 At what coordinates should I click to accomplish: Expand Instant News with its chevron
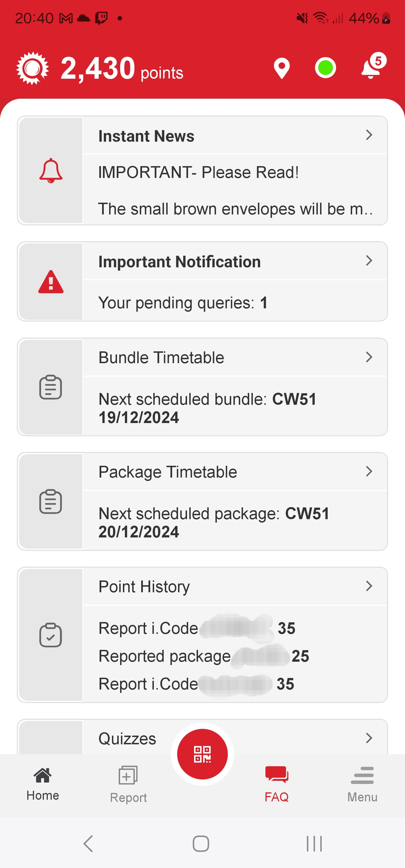[x=369, y=135]
